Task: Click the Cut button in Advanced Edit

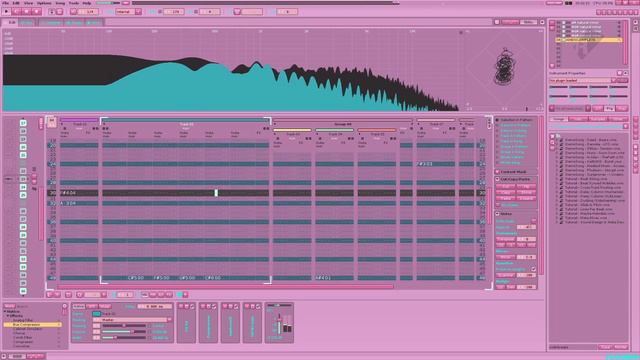Action: (505, 187)
